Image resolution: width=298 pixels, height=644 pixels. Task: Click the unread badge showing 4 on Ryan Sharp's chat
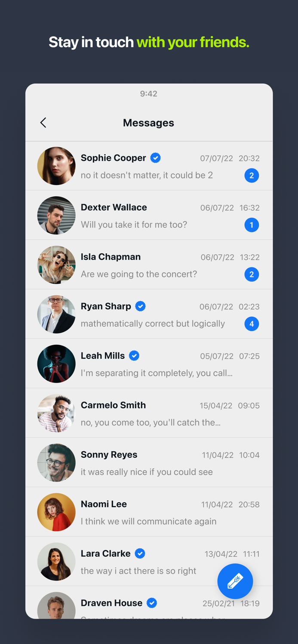(x=252, y=324)
